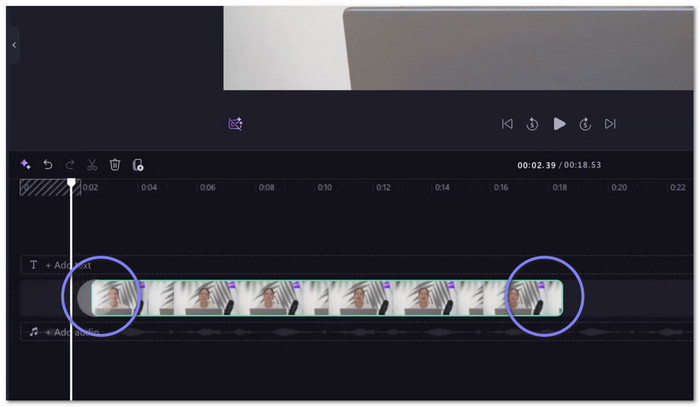Viewport: 700px width, 407px height.
Task: Toggle the AI camera-off icon below the preview
Action: tap(235, 124)
